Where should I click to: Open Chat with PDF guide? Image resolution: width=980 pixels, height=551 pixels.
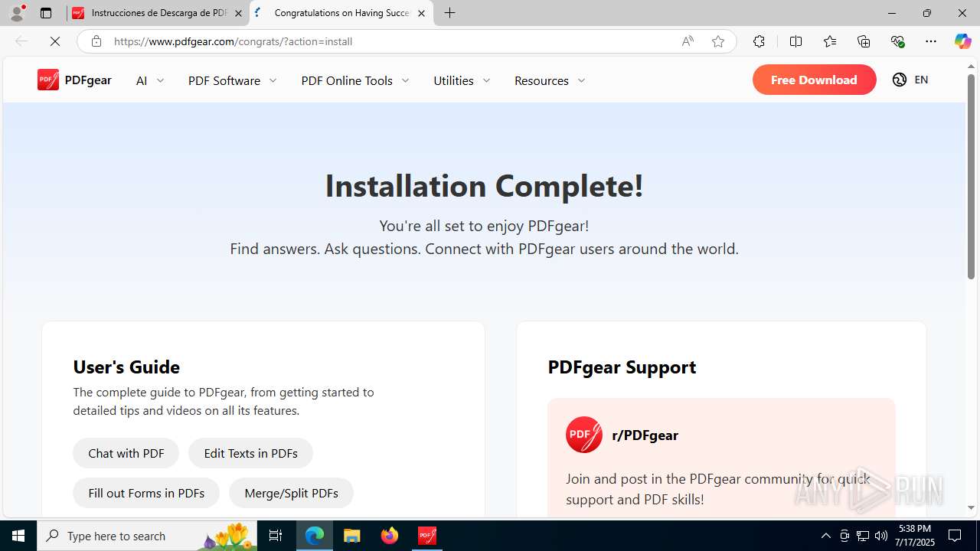click(x=126, y=453)
